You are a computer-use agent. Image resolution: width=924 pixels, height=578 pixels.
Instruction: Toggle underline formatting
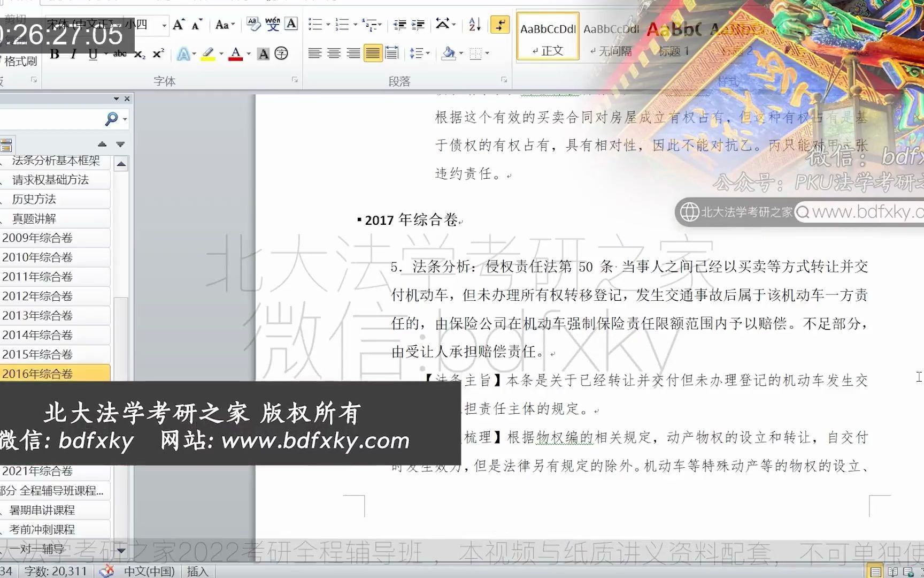(93, 54)
